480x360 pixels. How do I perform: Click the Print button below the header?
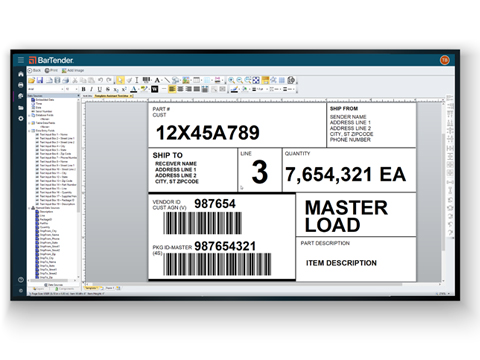[x=51, y=70]
